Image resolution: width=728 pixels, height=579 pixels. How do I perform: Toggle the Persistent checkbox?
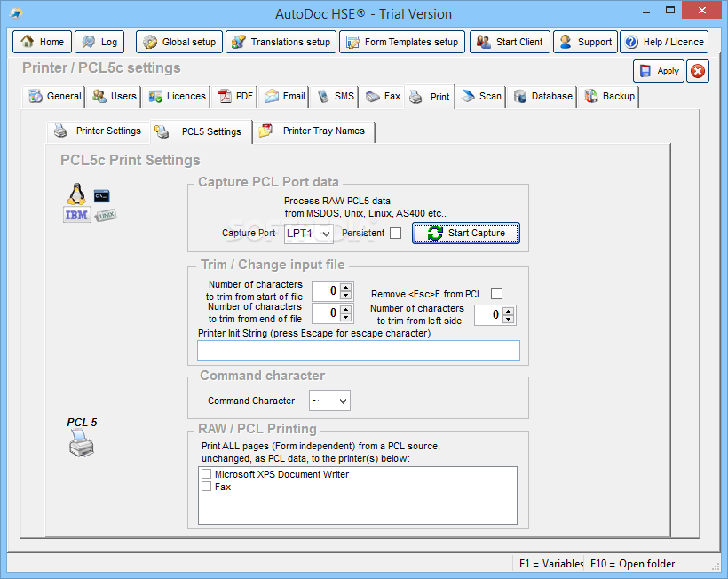coord(396,233)
